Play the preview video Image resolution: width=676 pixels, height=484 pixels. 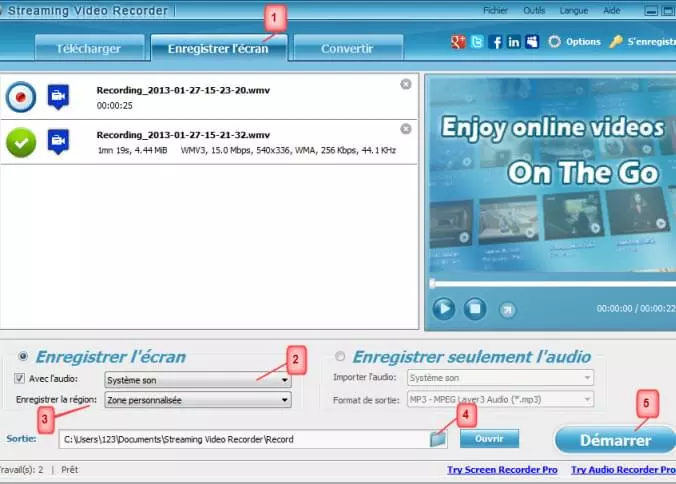[444, 309]
